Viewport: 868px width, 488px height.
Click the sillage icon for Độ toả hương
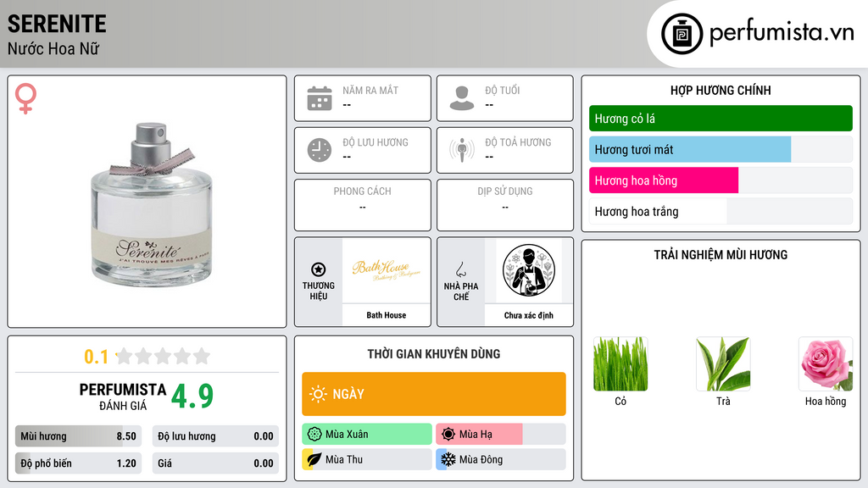coord(462,150)
